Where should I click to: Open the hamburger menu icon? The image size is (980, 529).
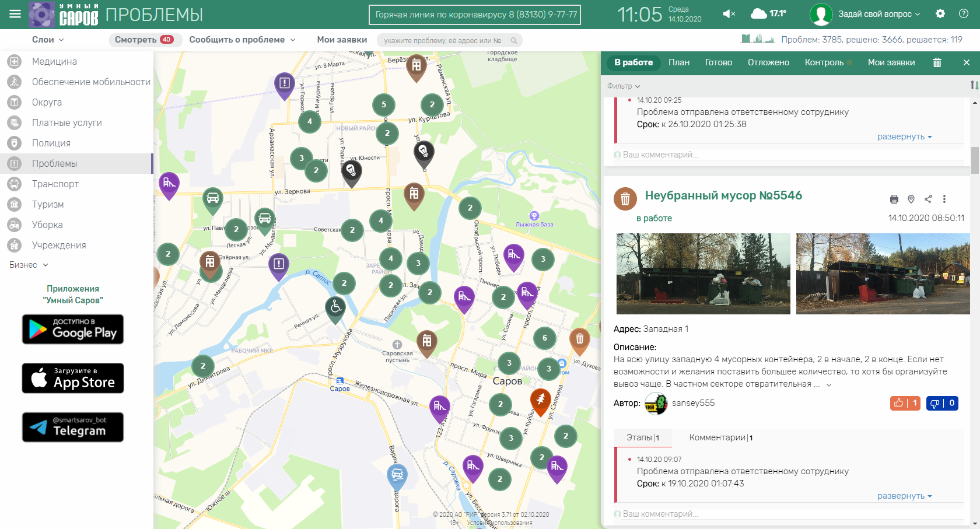click(15, 14)
